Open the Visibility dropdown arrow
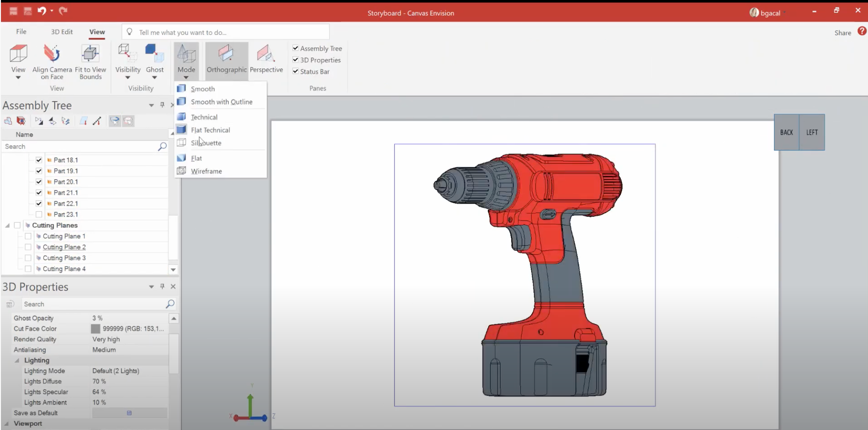The width and height of the screenshot is (868, 430). (128, 78)
